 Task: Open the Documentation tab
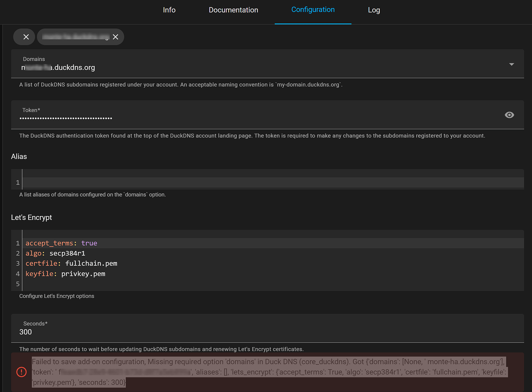pos(233,10)
